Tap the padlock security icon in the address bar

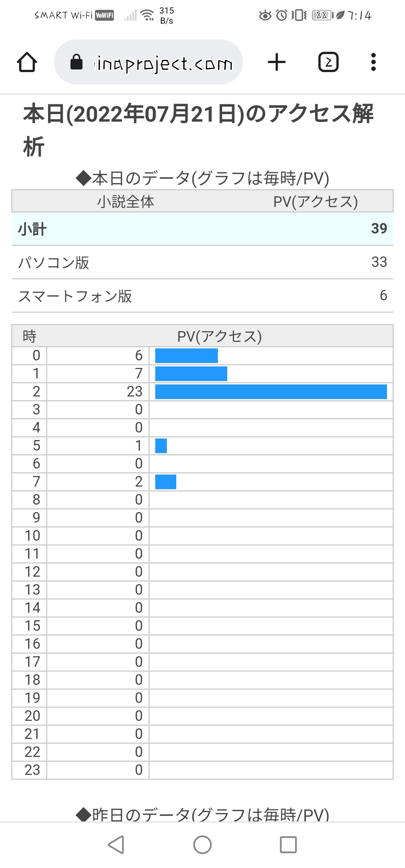[x=77, y=62]
